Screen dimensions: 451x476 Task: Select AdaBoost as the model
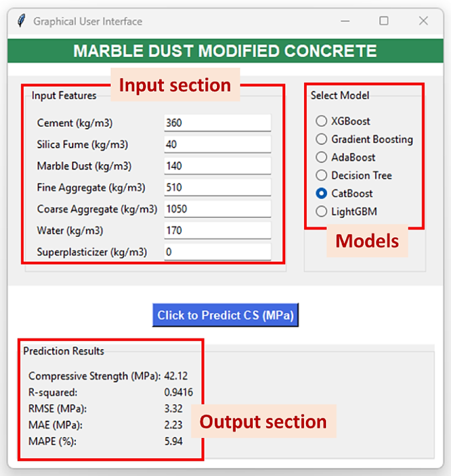321,157
